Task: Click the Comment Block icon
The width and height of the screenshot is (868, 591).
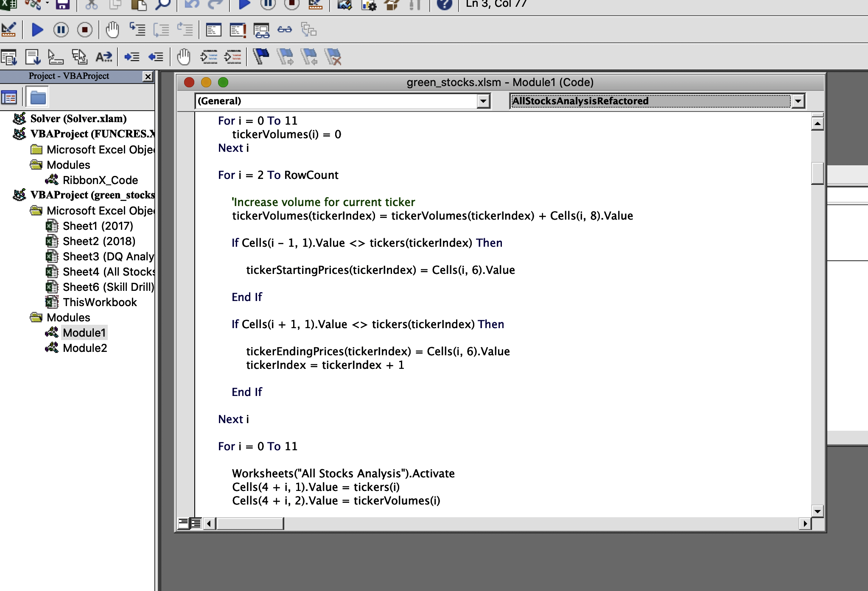Action: click(208, 57)
